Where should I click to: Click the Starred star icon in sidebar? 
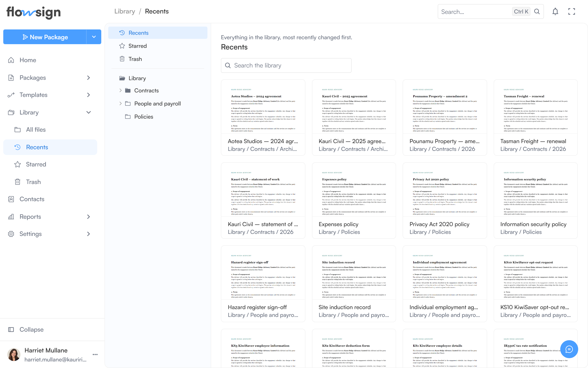tap(18, 164)
